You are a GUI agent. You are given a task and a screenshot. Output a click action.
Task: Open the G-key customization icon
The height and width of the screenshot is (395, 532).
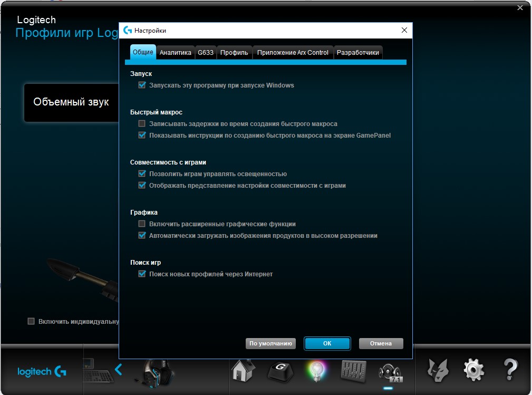click(x=280, y=371)
